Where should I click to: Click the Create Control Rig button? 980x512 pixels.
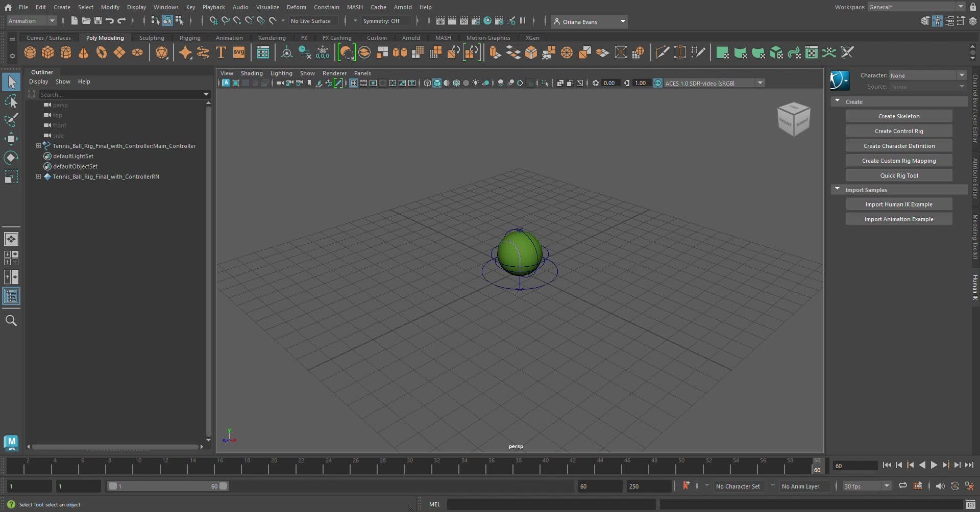pos(899,131)
